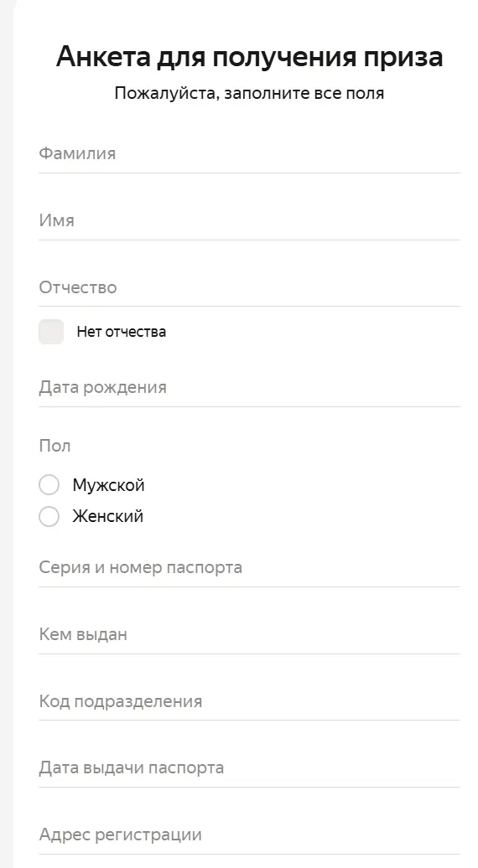Open the Дата выдачи паспорта field

[249, 768]
